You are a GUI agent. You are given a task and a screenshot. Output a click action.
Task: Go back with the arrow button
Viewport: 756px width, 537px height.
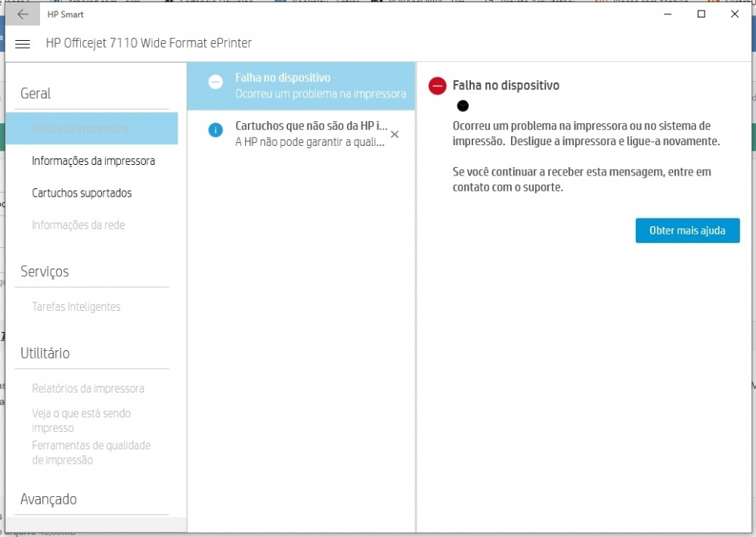coord(23,14)
